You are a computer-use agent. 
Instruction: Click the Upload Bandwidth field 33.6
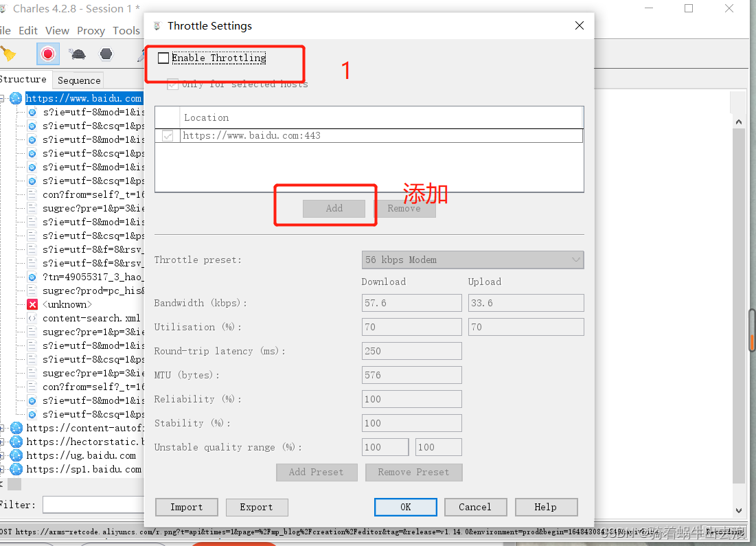coord(526,303)
